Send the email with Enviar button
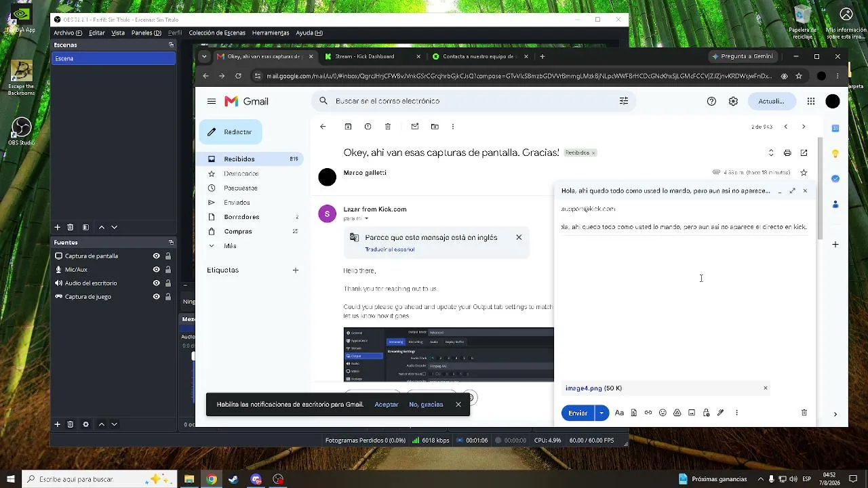868x488 pixels. (x=578, y=413)
